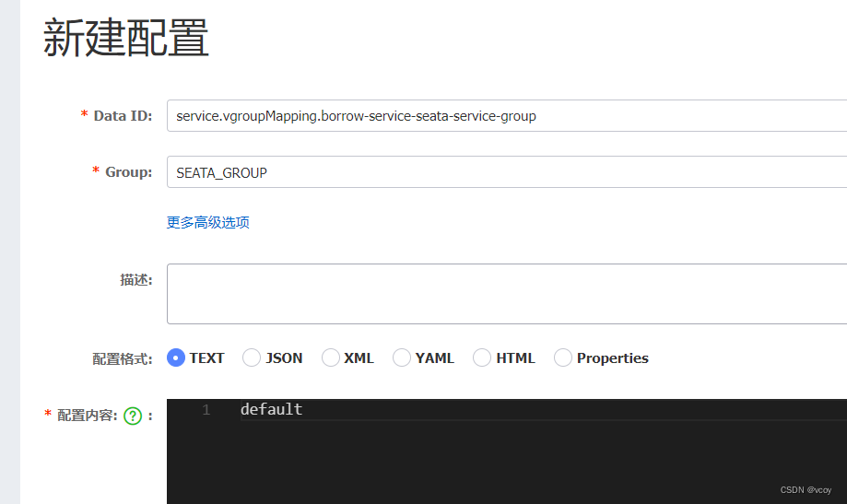Pick the YAML format radio button
The image size is (847, 504).
tap(401, 357)
